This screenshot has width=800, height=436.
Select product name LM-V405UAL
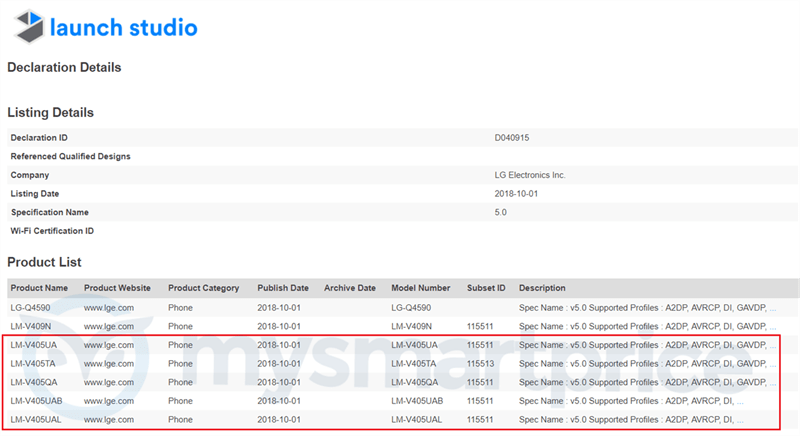[36, 420]
